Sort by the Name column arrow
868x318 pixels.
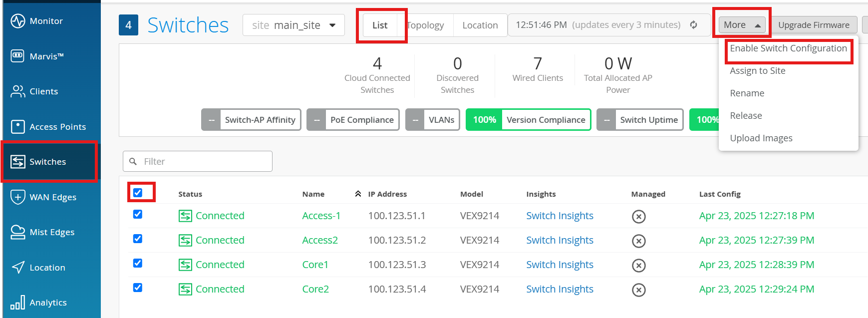pyautogui.click(x=358, y=194)
